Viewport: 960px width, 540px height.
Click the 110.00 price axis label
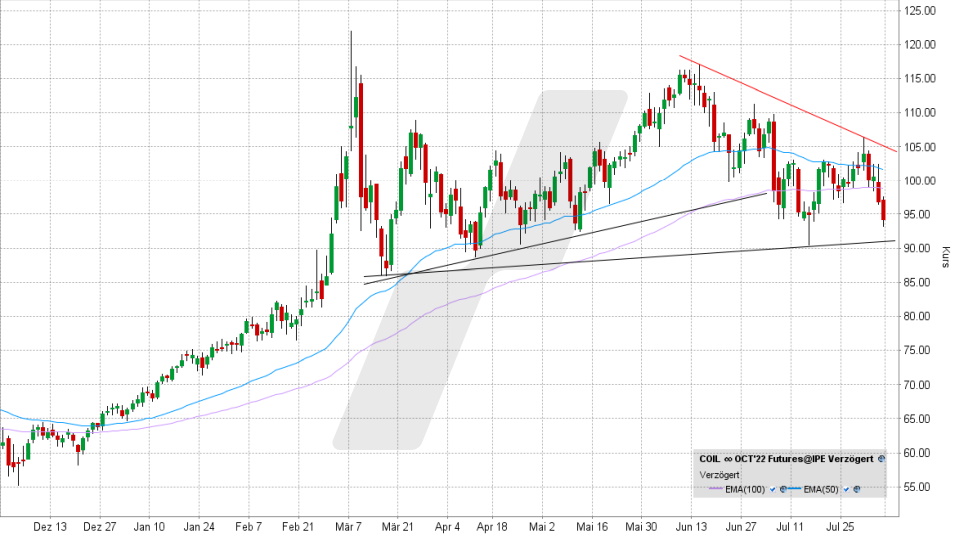[920, 113]
